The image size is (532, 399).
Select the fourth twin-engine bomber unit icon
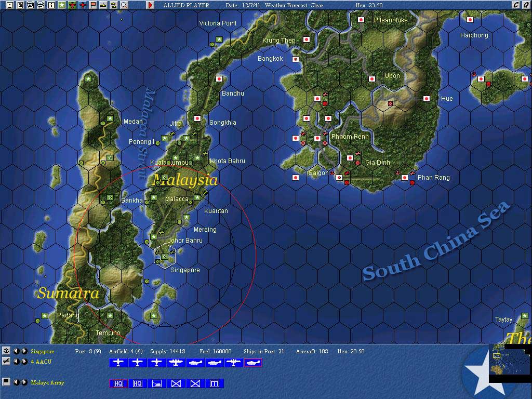pos(176,363)
